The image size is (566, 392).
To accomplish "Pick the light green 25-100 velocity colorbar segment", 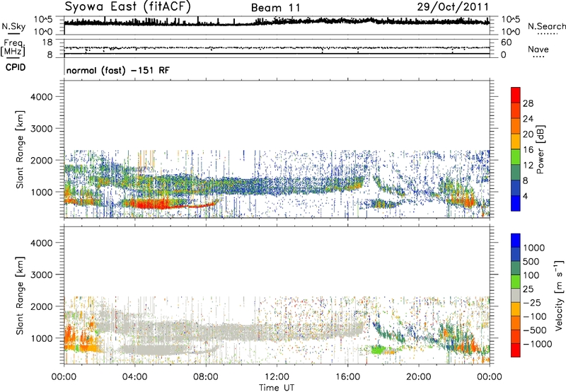I will point(516,282).
